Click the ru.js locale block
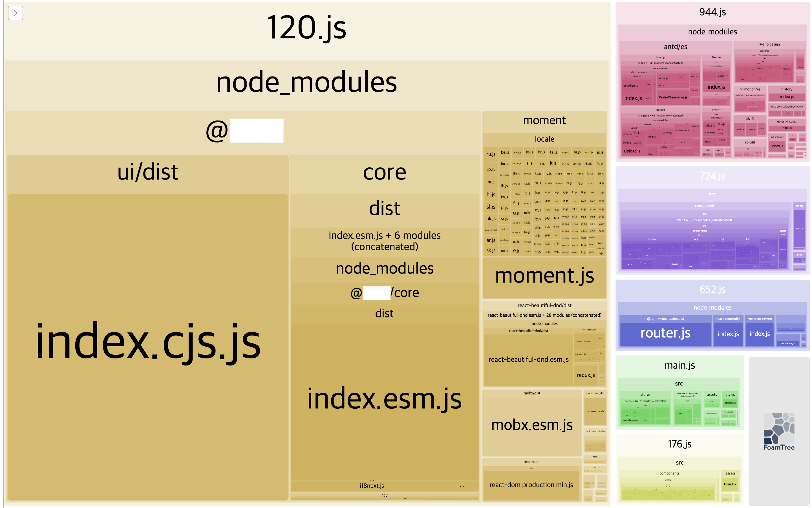Viewport: 812px width, 508px height. [491, 154]
